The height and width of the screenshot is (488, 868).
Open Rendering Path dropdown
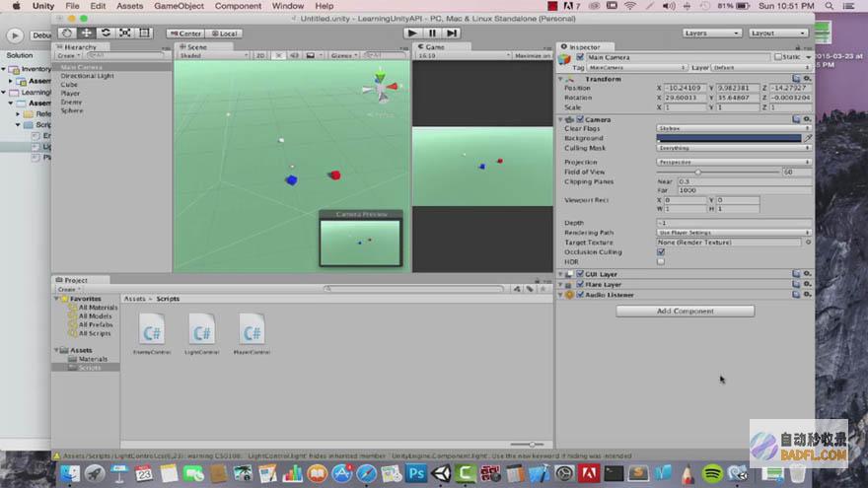pos(734,233)
